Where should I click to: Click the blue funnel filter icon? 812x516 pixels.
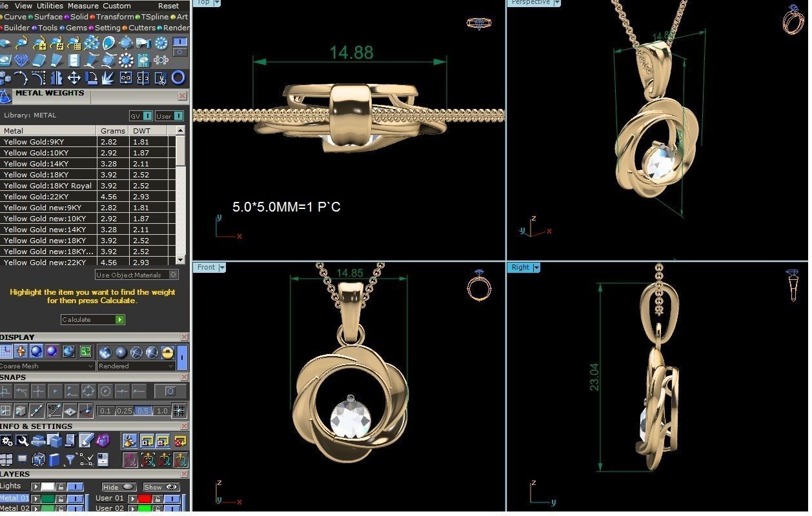[70, 460]
